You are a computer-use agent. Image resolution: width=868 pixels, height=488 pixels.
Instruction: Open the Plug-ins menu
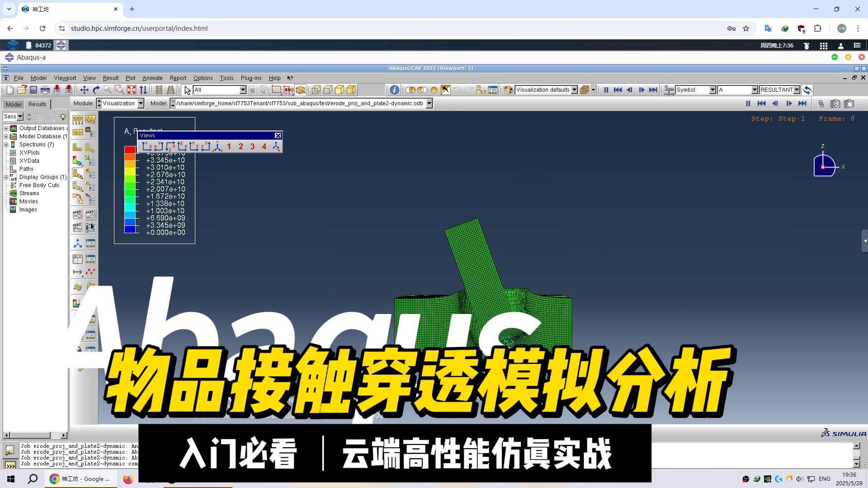coord(251,78)
